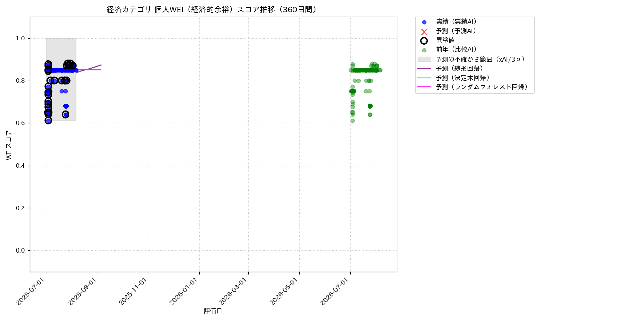
Task: Click the purple linear regression forecast line
Action: (90, 69)
